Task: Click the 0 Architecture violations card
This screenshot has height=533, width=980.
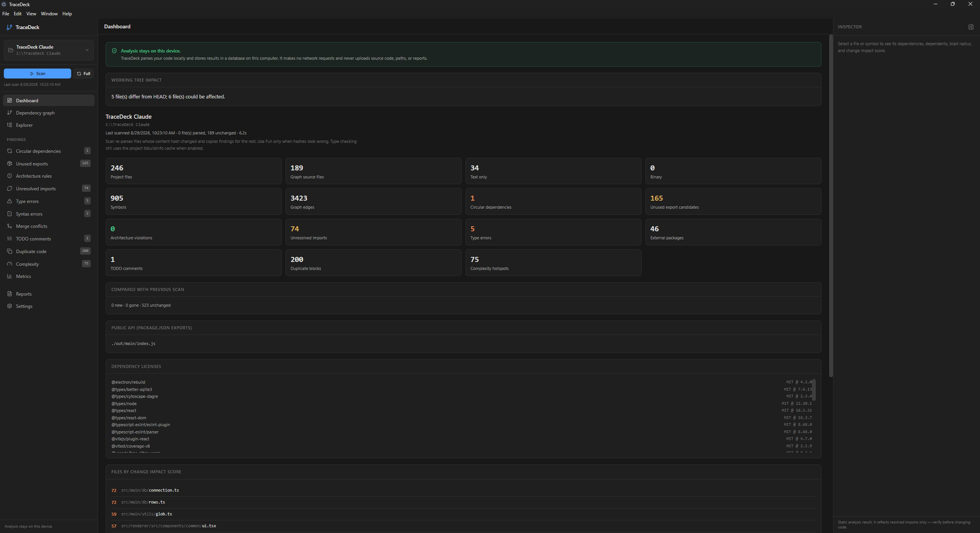Action: (193, 232)
